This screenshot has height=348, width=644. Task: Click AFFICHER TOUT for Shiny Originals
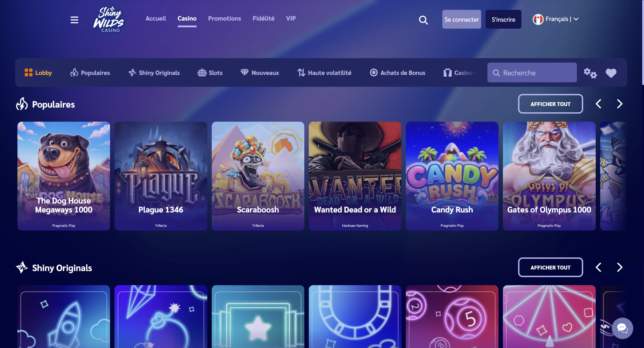pyautogui.click(x=550, y=267)
